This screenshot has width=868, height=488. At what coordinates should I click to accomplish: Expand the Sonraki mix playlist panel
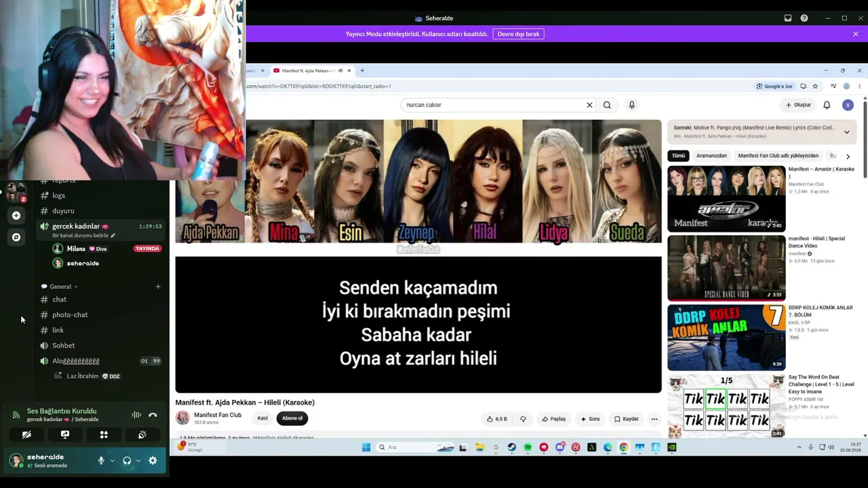(846, 132)
